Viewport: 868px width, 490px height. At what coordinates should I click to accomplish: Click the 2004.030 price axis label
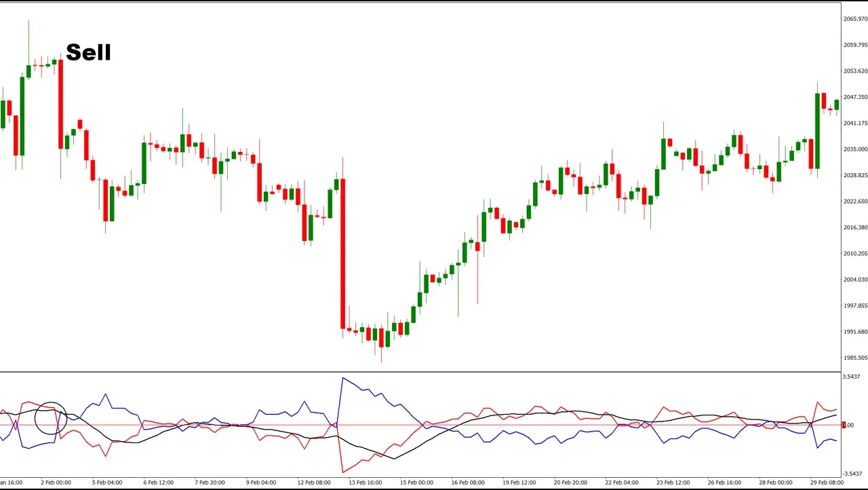[855, 280]
